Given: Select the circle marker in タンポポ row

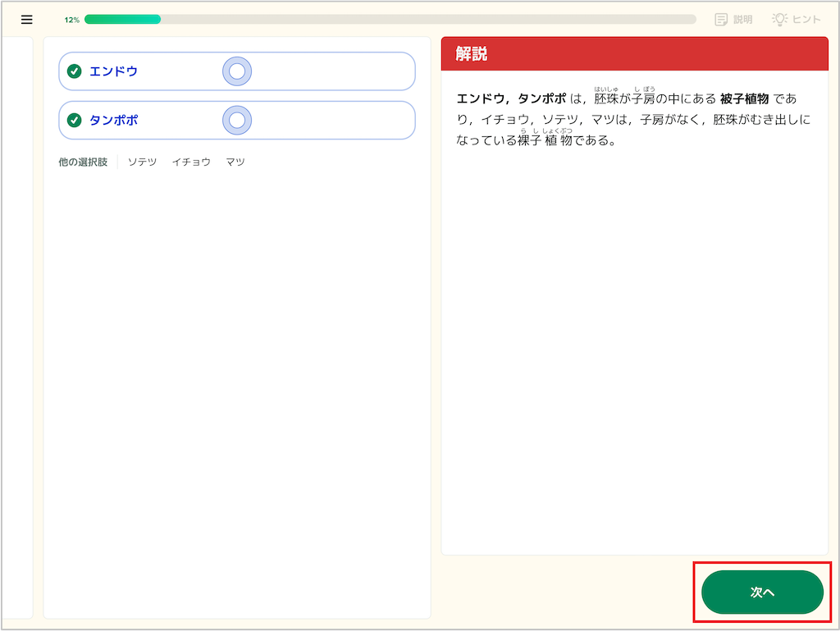Looking at the screenshot, I should (x=237, y=120).
